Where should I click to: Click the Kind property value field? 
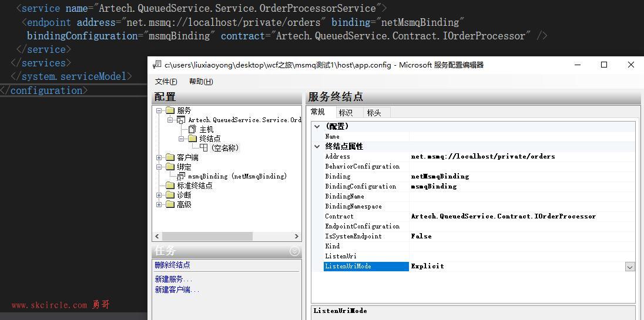[522, 246]
